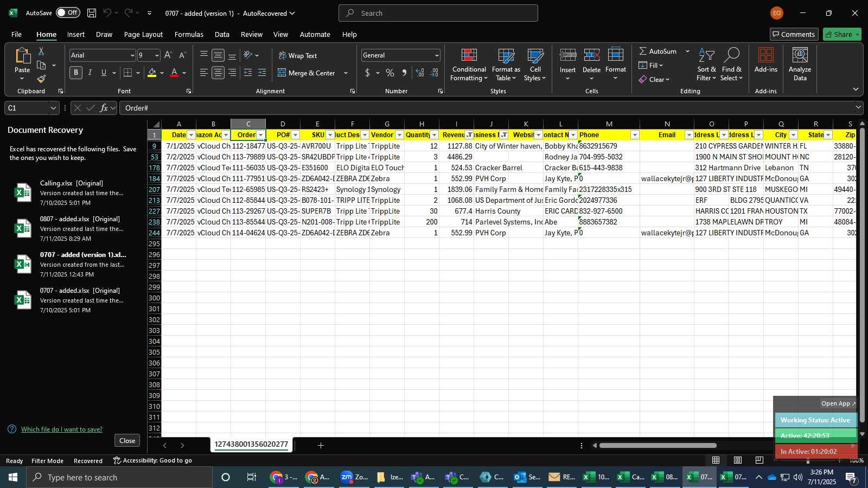This screenshot has width=868, height=488.
Task: Open the Phone column filter dropdown
Action: [x=635, y=135]
